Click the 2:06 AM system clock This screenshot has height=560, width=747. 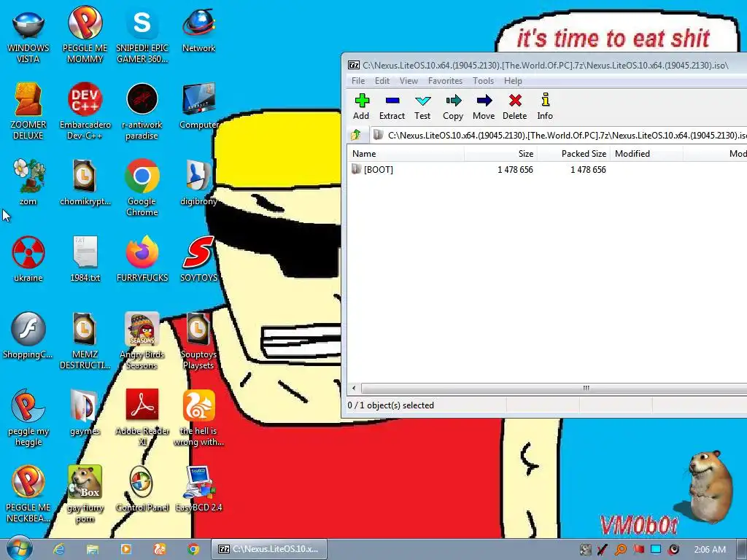[710, 550]
